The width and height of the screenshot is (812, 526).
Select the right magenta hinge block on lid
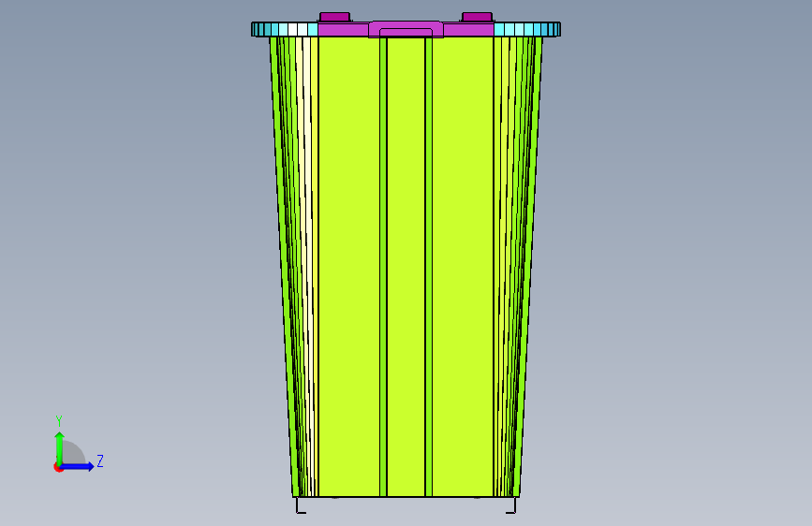(477, 17)
